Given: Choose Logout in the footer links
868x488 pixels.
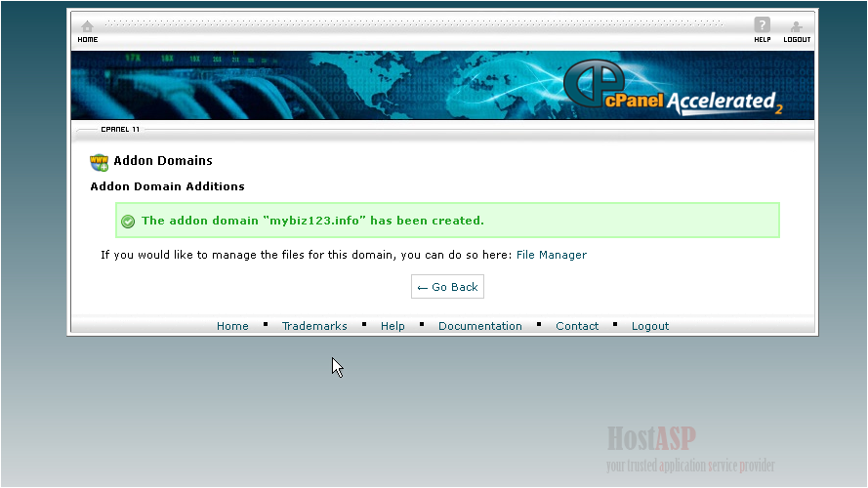Looking at the screenshot, I should coord(650,326).
